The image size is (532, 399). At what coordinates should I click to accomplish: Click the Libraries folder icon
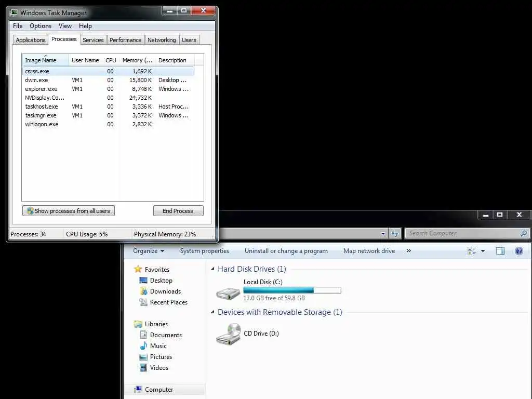point(138,324)
